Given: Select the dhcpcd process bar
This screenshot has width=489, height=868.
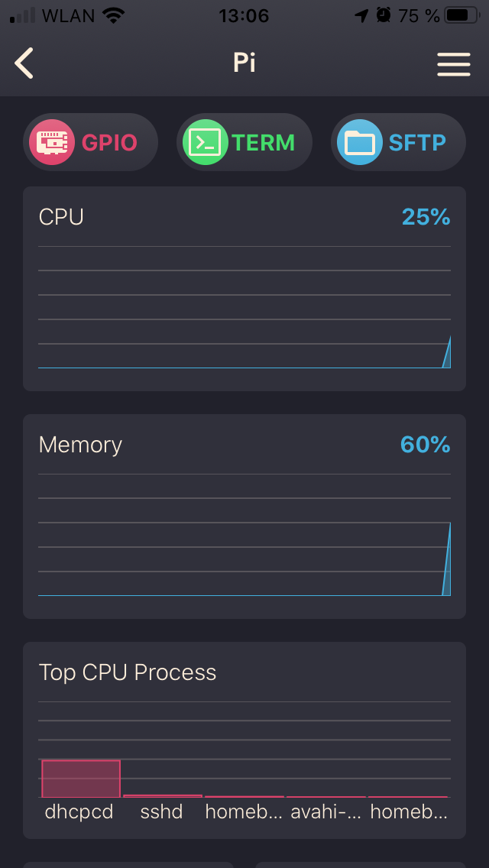Looking at the screenshot, I should pos(81,779).
